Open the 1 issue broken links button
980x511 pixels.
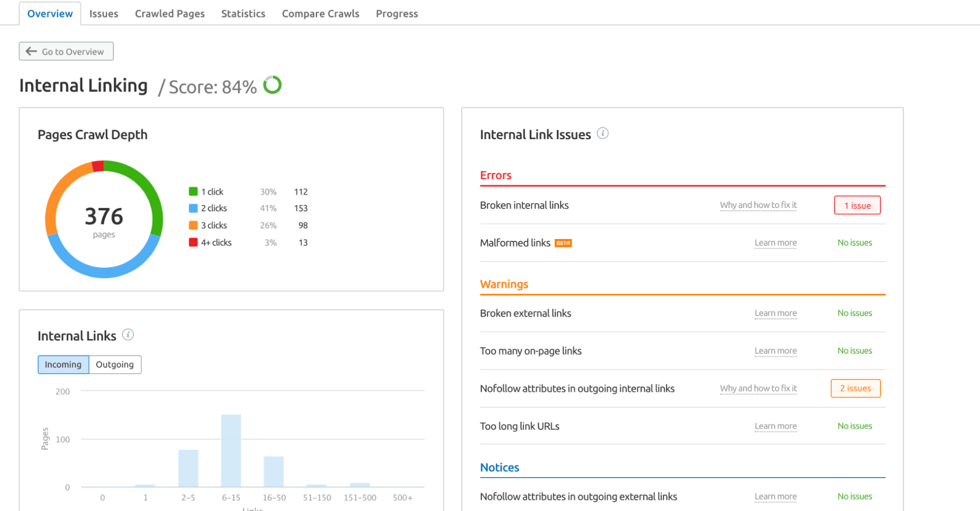[857, 206]
